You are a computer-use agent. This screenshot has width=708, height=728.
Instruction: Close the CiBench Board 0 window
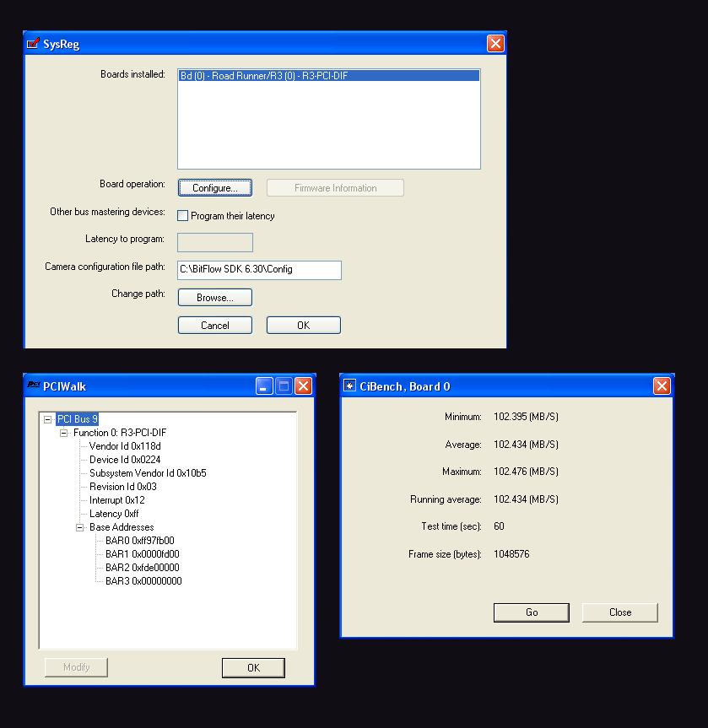[662, 386]
